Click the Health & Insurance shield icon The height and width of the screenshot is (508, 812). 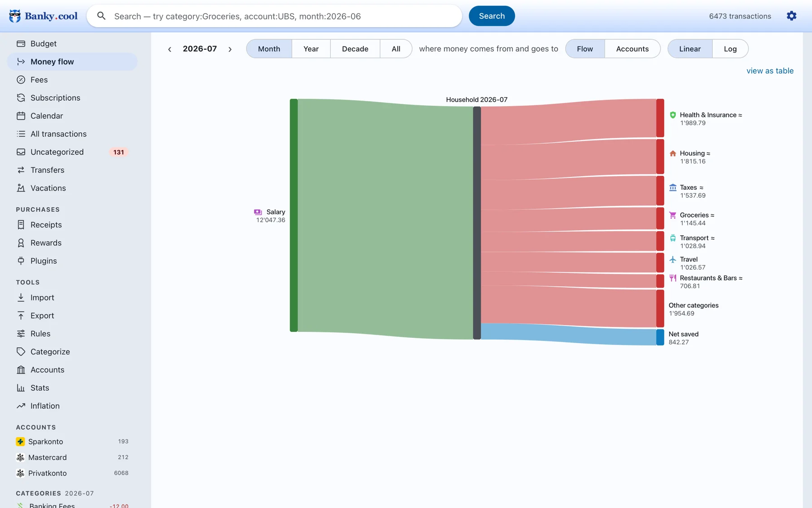click(x=673, y=115)
